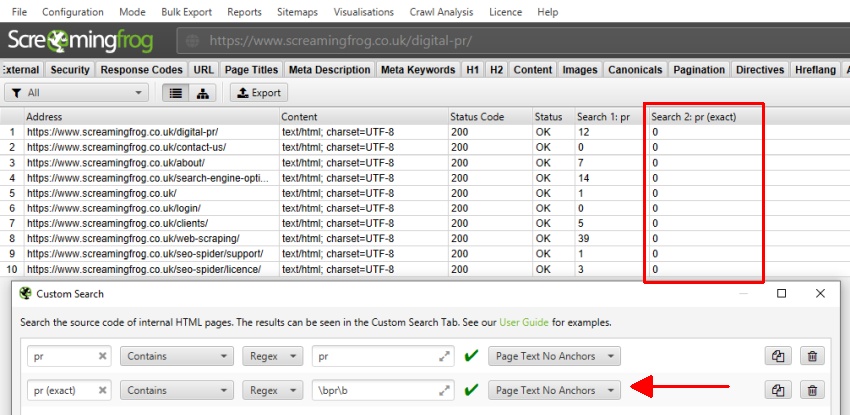Screen dimensions: 850x415
Task: Sort by Status Code column header
Action: tap(490, 116)
